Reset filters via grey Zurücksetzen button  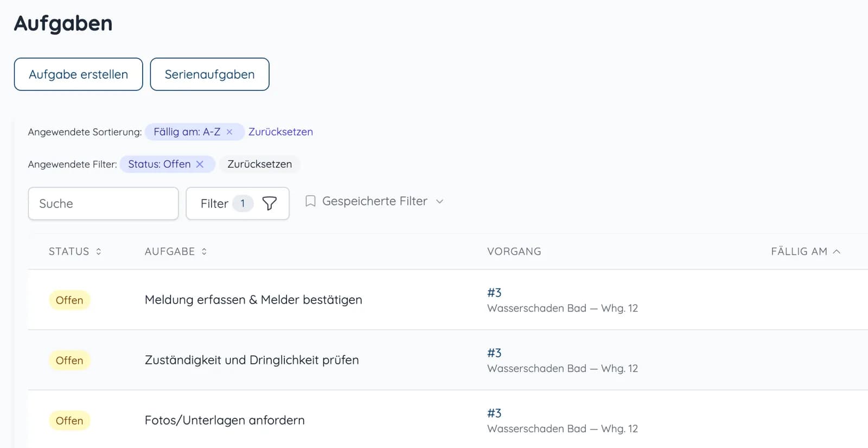(x=259, y=164)
